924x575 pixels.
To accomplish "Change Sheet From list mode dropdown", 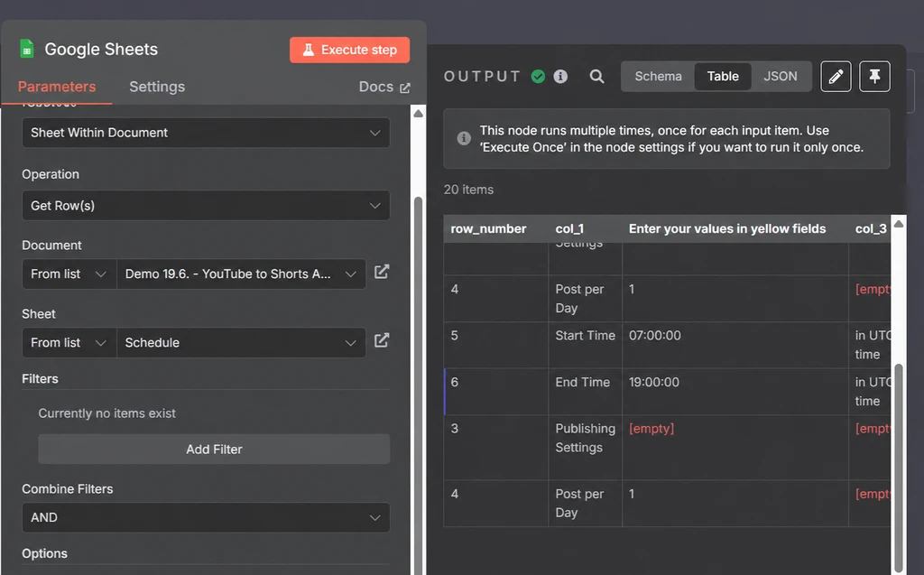I will point(69,343).
